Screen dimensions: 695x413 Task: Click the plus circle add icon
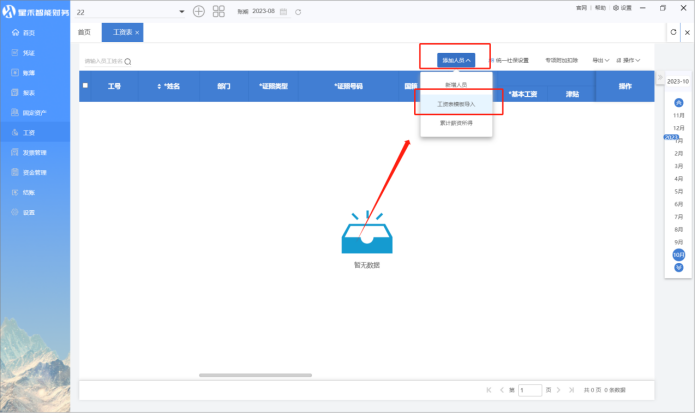tap(198, 11)
